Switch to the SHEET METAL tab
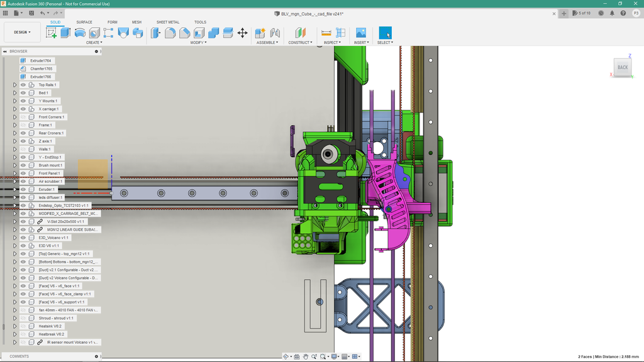Screen dimensions: 644x362 tap(168, 21)
